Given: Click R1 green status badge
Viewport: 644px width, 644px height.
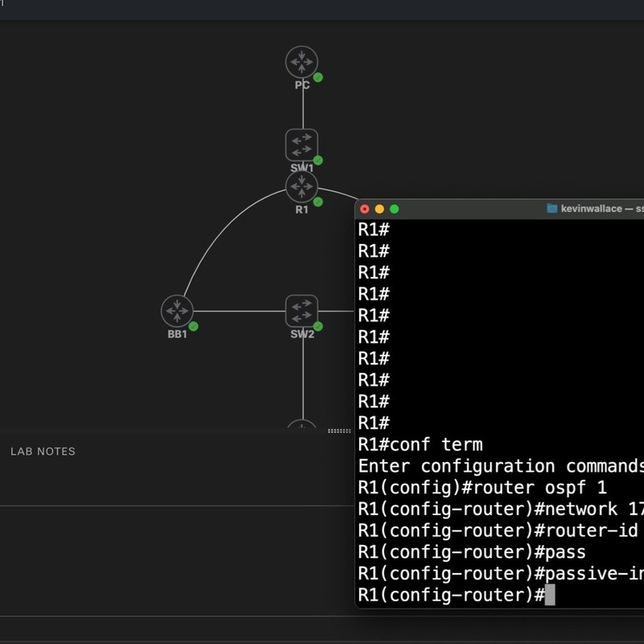Looking at the screenshot, I should (318, 202).
